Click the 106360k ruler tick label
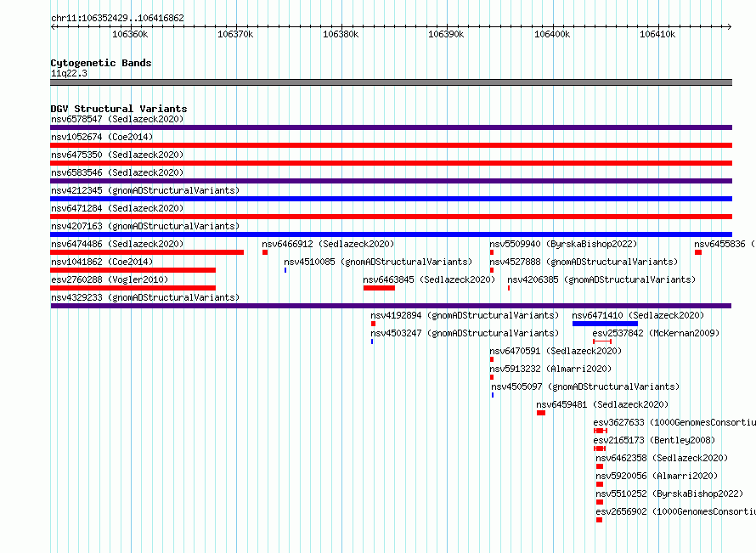This screenshot has width=756, height=553. point(130,34)
